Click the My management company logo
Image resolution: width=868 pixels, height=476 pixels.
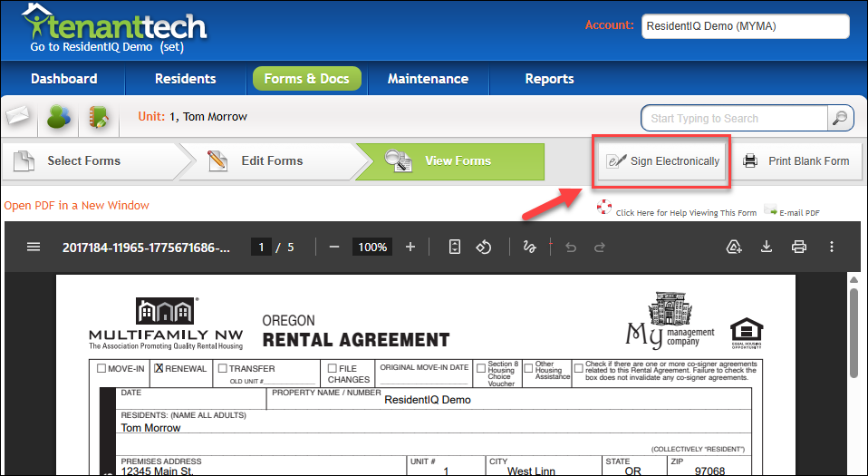click(670, 321)
